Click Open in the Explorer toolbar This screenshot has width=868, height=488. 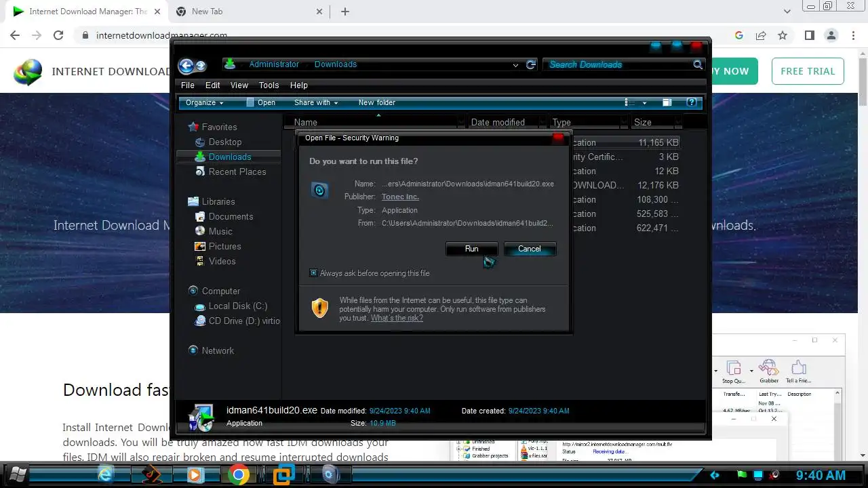coord(260,102)
